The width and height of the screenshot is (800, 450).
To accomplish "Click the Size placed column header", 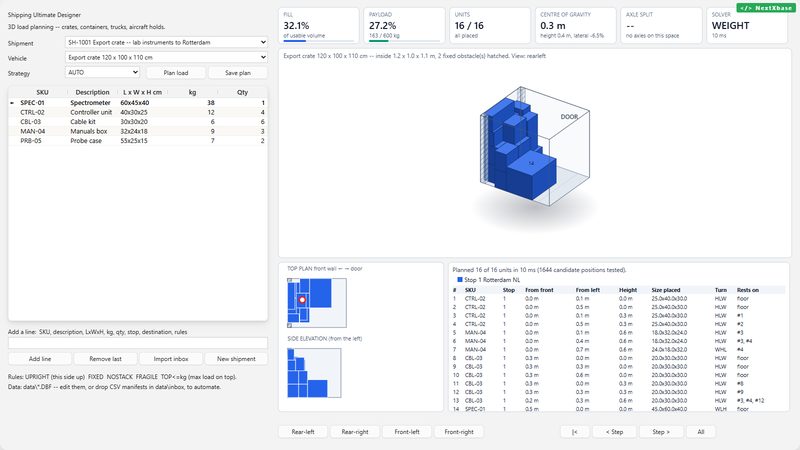I will point(666,290).
